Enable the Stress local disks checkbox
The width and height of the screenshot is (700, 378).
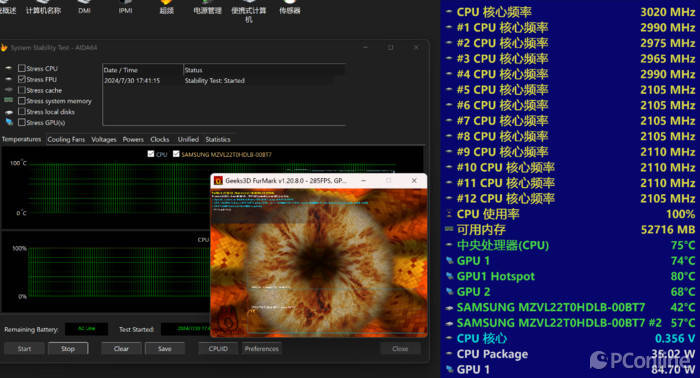(21, 112)
